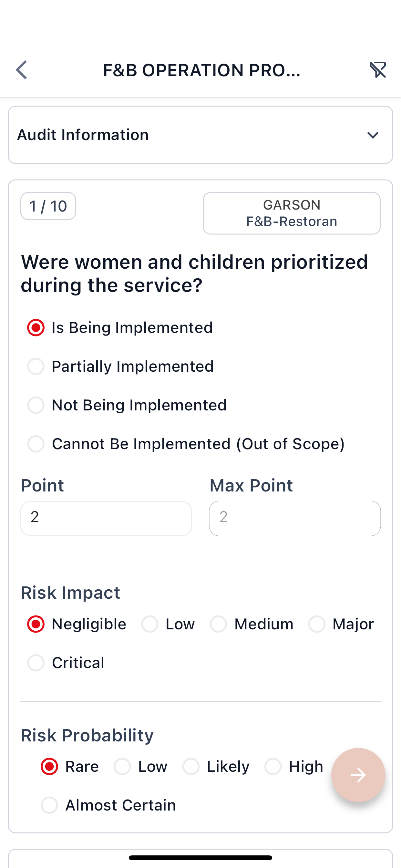This screenshot has width=401, height=868.
Task: Set Risk Probability to Rare
Action: pyautogui.click(x=49, y=767)
